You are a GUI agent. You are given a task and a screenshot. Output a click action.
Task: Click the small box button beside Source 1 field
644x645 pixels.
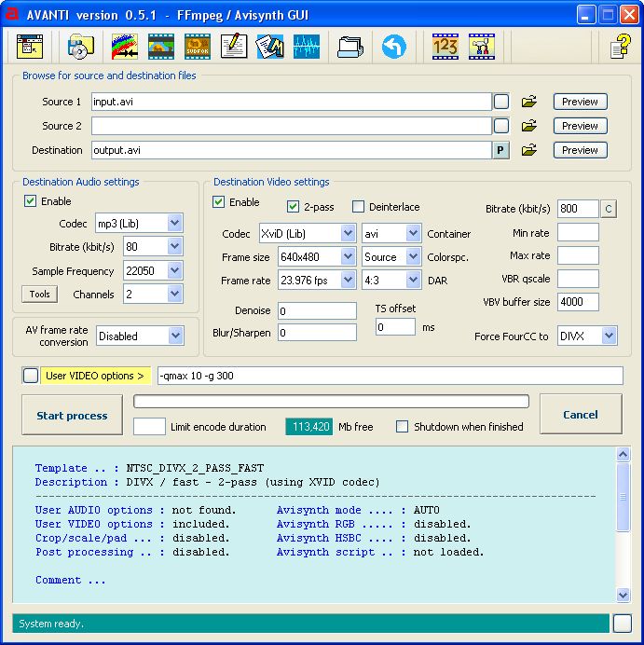pos(501,102)
